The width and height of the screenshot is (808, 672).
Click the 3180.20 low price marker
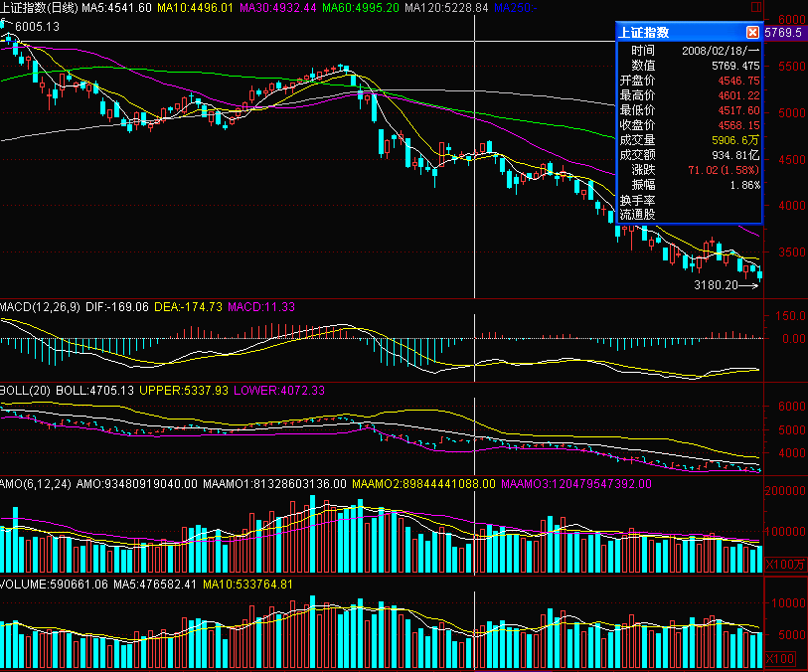click(716, 285)
